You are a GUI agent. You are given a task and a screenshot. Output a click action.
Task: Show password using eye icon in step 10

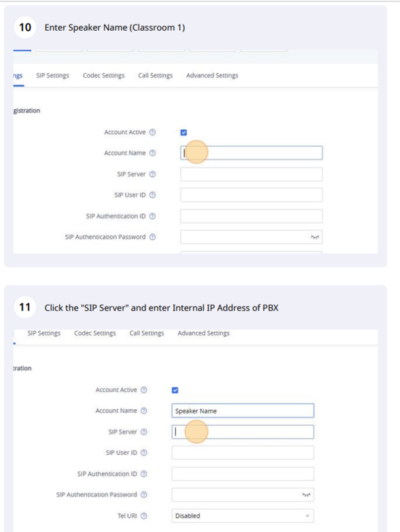315,237
